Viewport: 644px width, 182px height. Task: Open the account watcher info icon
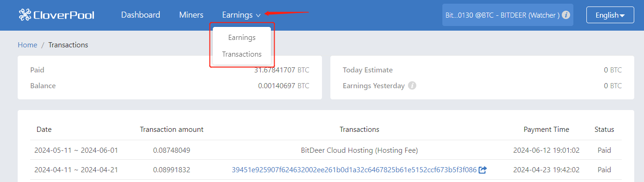(565, 15)
